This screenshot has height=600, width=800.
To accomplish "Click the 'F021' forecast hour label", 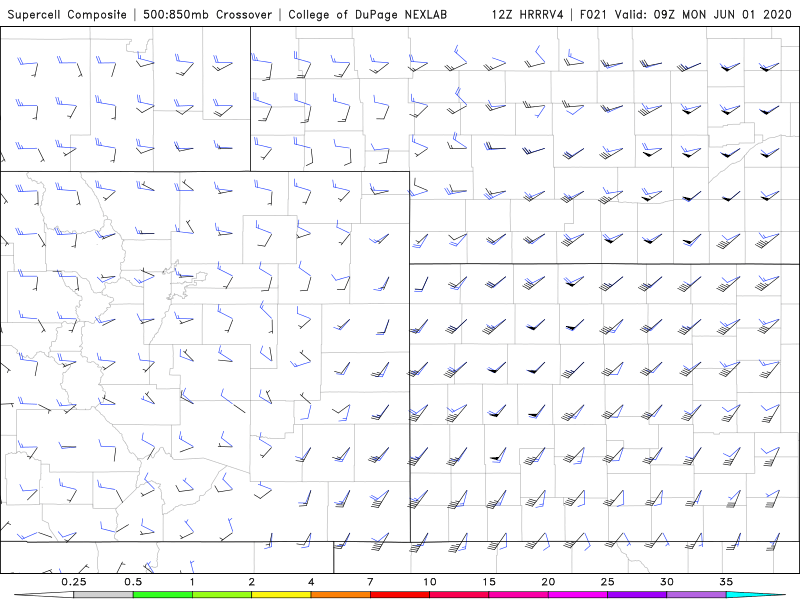I will click(593, 14).
